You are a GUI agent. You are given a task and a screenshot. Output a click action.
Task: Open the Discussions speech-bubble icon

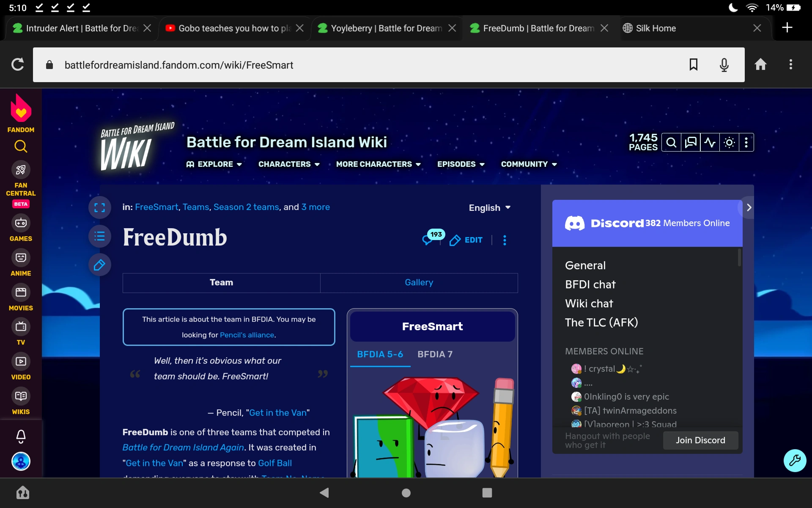coord(690,142)
